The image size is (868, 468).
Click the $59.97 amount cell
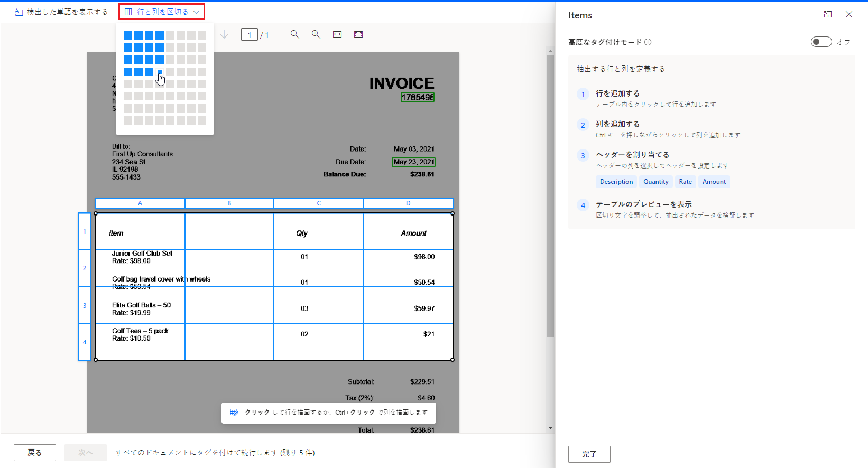[x=424, y=308]
